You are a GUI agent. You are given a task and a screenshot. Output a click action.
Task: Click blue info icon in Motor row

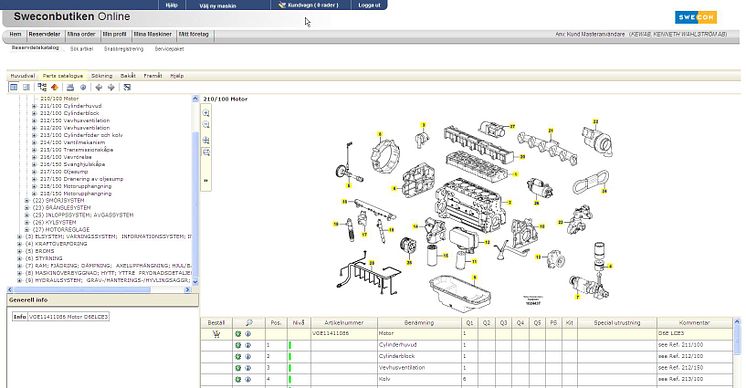pyautogui.click(x=248, y=334)
